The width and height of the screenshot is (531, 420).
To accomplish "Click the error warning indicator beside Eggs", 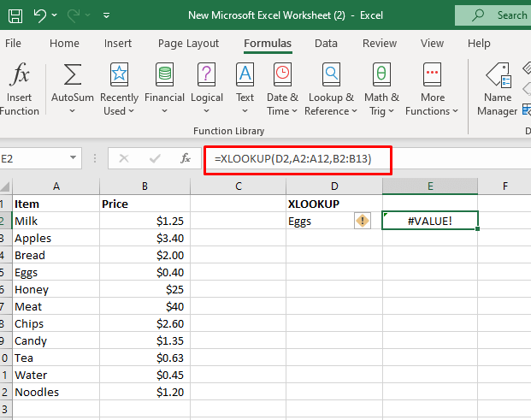I will click(363, 221).
